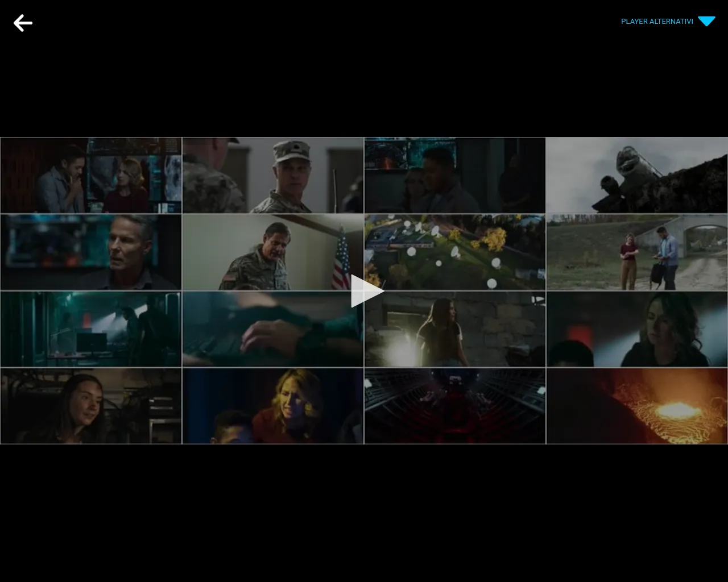Click the aerial satellite dishes thumbnail
Screen dimensions: 728x582
pos(455,252)
